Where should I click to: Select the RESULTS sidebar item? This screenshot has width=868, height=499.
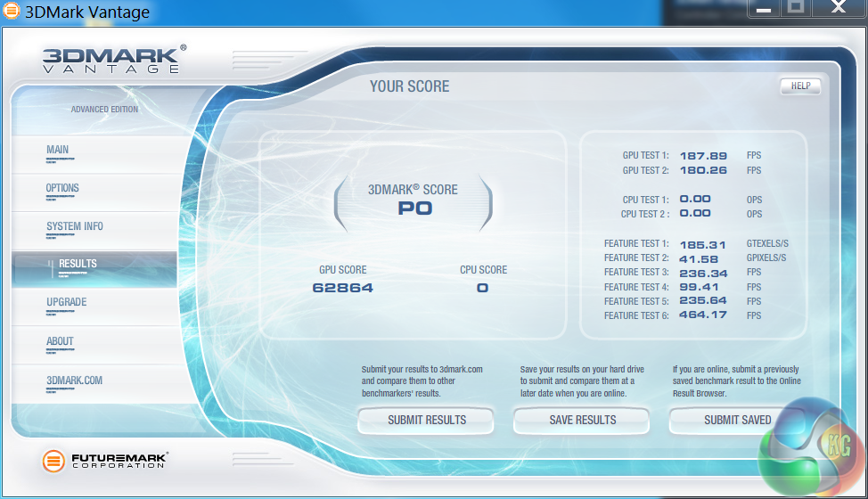click(94, 269)
